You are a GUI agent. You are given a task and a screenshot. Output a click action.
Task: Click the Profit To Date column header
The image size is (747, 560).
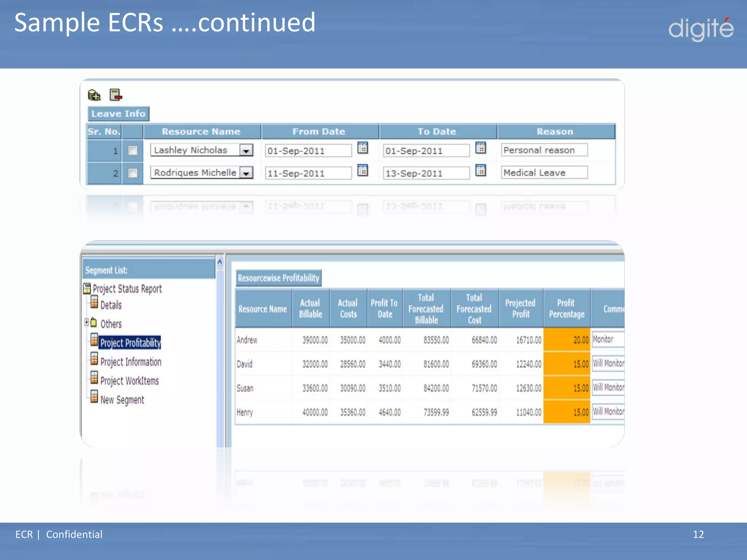pyautogui.click(x=384, y=308)
